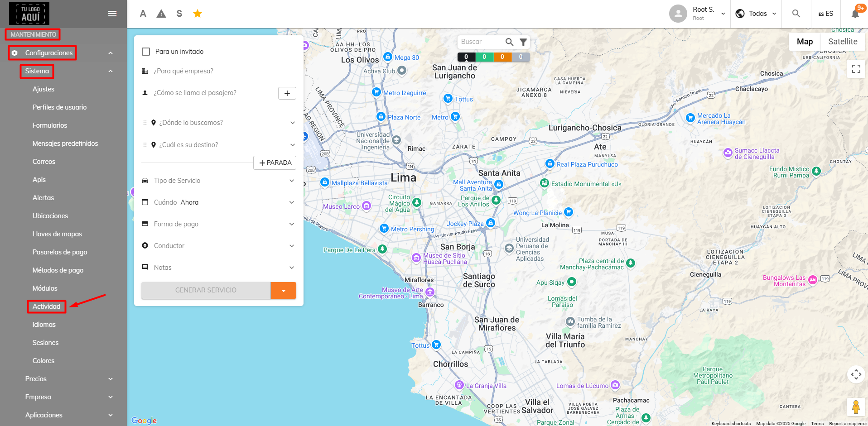The image size is (868, 426).
Task: Open the Forma de pago dropdown
Action: tap(219, 224)
